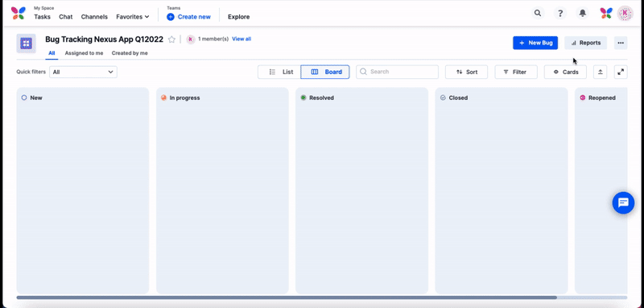Open the three-dots more options menu

click(x=621, y=43)
